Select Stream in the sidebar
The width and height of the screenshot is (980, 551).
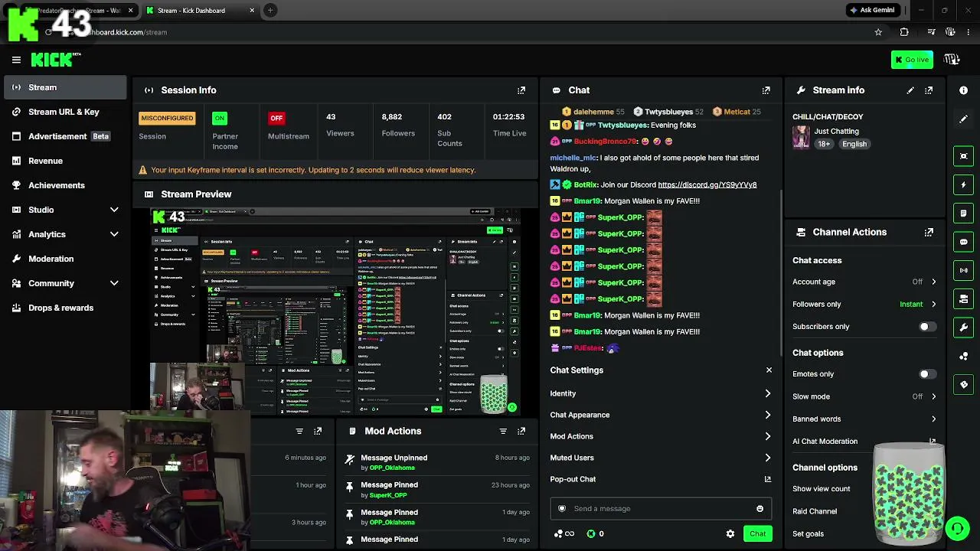click(x=65, y=87)
